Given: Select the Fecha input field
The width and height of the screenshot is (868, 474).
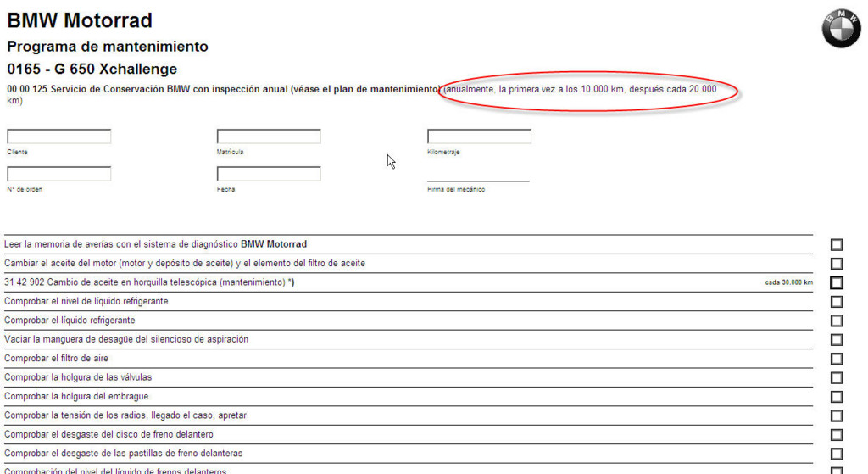Looking at the screenshot, I should pos(269,174).
